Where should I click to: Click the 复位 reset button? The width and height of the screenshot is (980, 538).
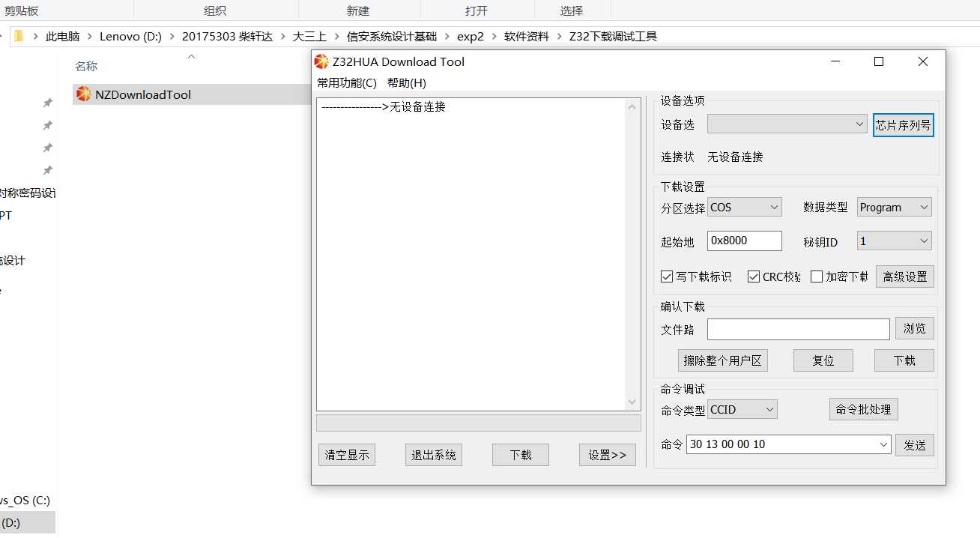[823, 360]
